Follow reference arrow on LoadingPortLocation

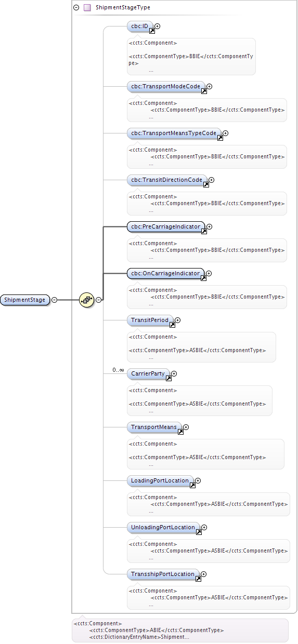pos(192,486)
